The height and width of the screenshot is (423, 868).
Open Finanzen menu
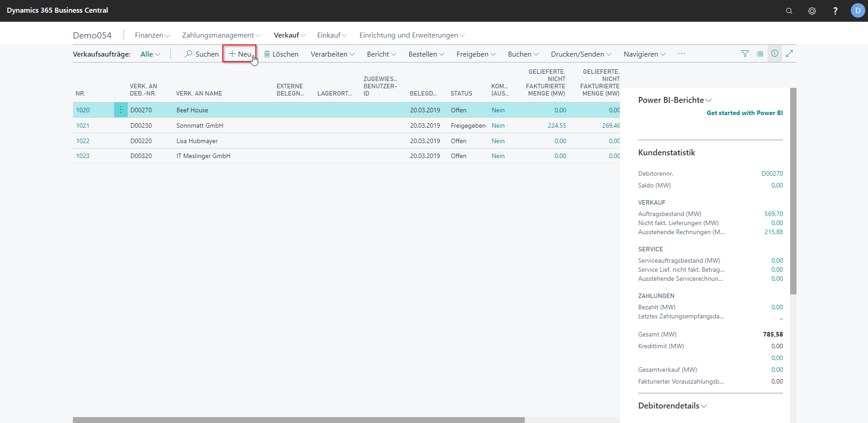pos(152,35)
